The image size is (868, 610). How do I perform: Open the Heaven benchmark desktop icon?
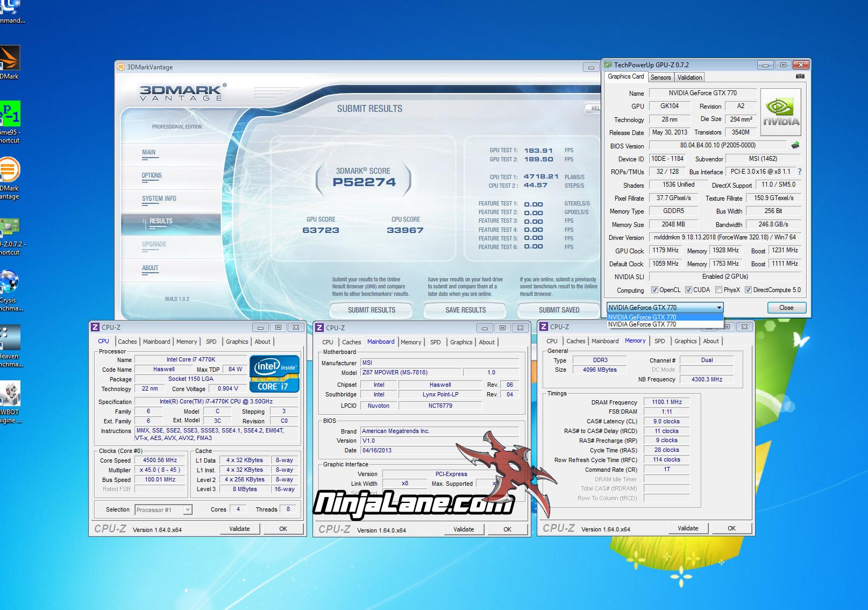tap(10, 338)
